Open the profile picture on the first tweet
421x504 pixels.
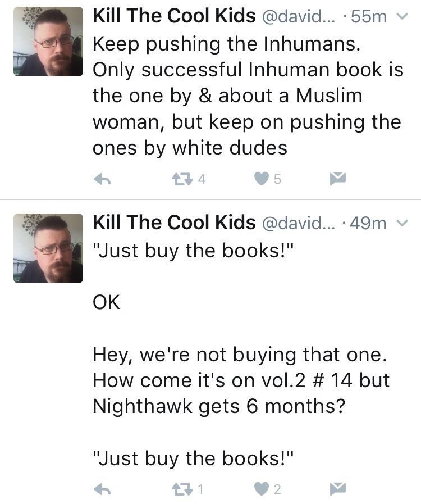click(x=48, y=42)
